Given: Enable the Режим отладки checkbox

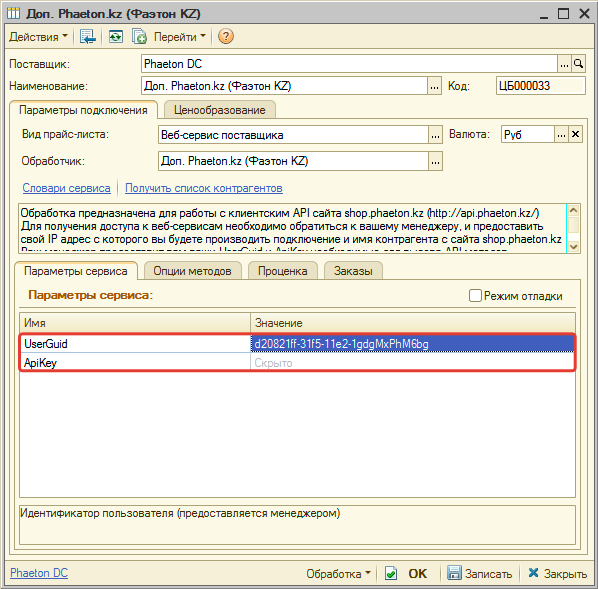Looking at the screenshot, I should (x=475, y=295).
